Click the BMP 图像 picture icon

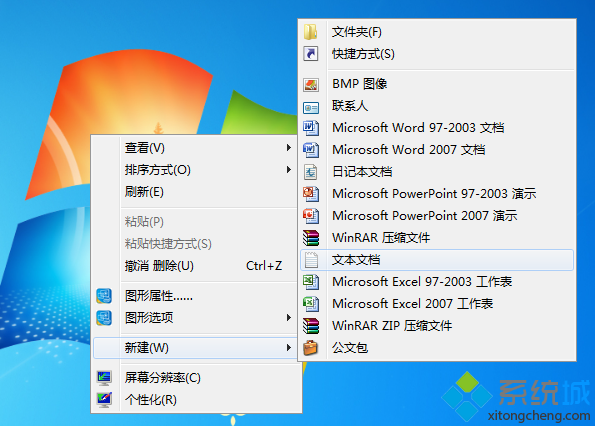[x=311, y=85]
